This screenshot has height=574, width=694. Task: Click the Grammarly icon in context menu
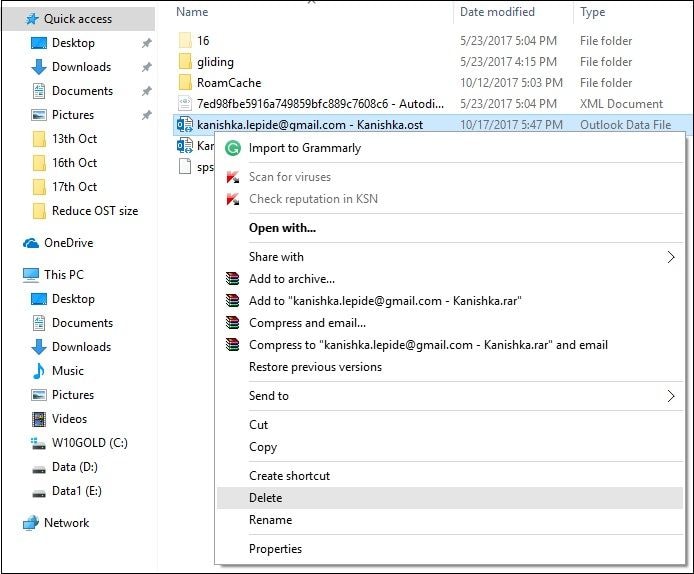(233, 148)
